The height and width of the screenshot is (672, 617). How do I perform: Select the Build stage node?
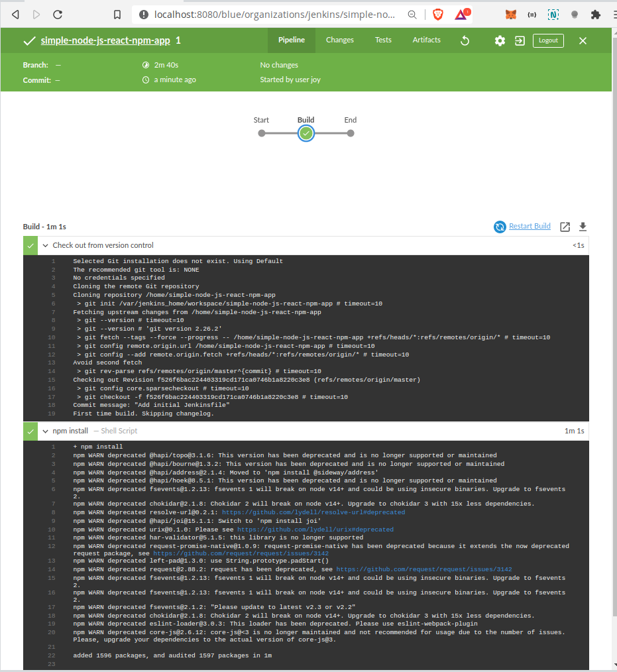[x=306, y=133]
